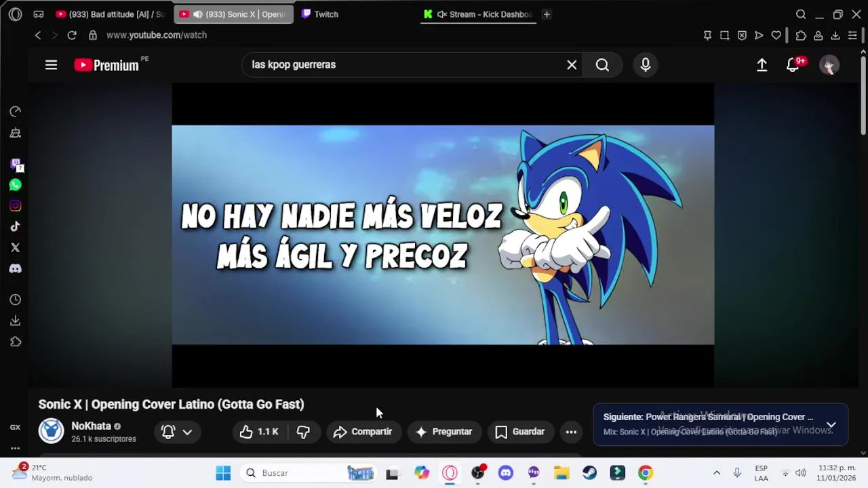Take a snapshot with the capture icon

(x=725, y=35)
